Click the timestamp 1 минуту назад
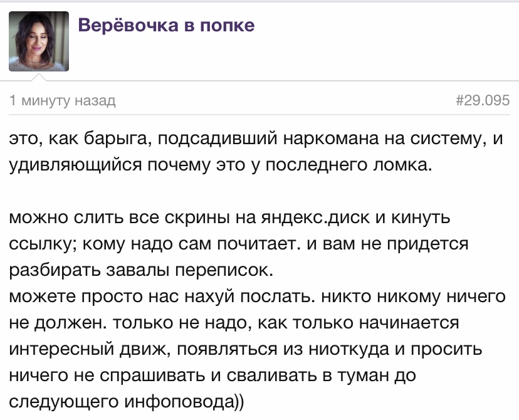The image size is (519, 420). coord(62,100)
